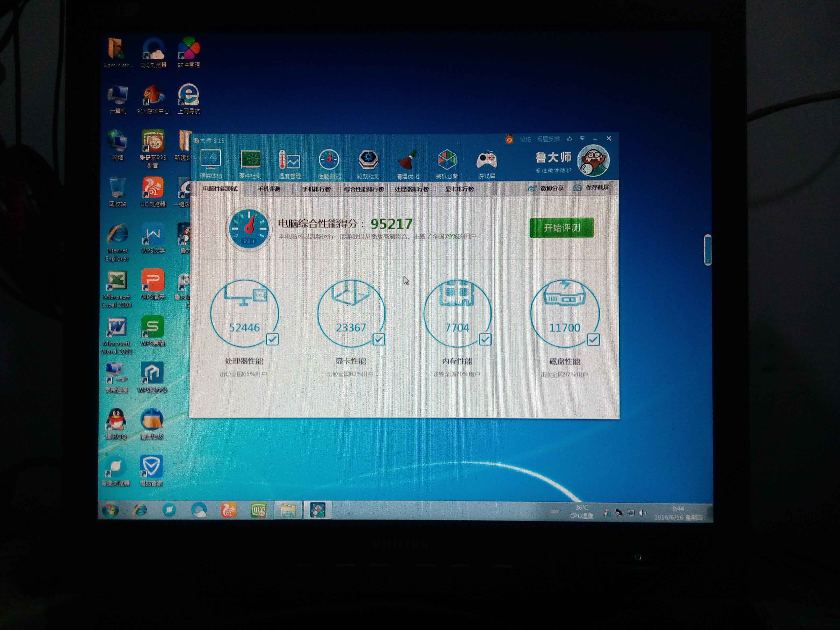Switch to 显卡排行榜 tab
840x630 pixels.
[x=460, y=189]
